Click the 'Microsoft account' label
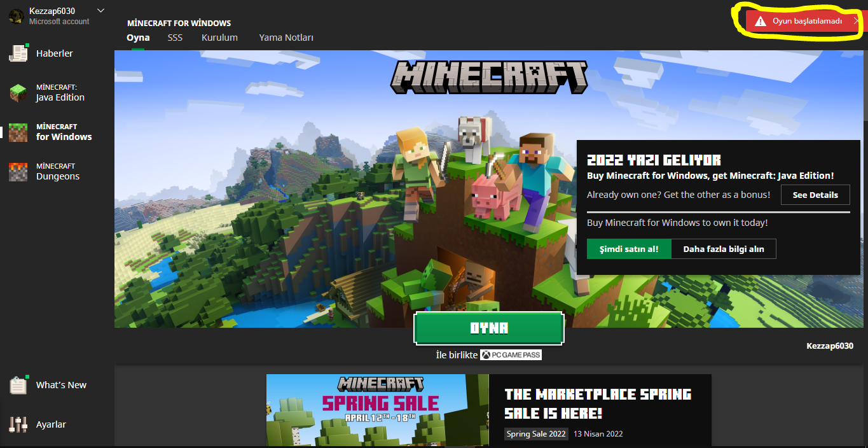The height and width of the screenshot is (448, 868). click(59, 22)
